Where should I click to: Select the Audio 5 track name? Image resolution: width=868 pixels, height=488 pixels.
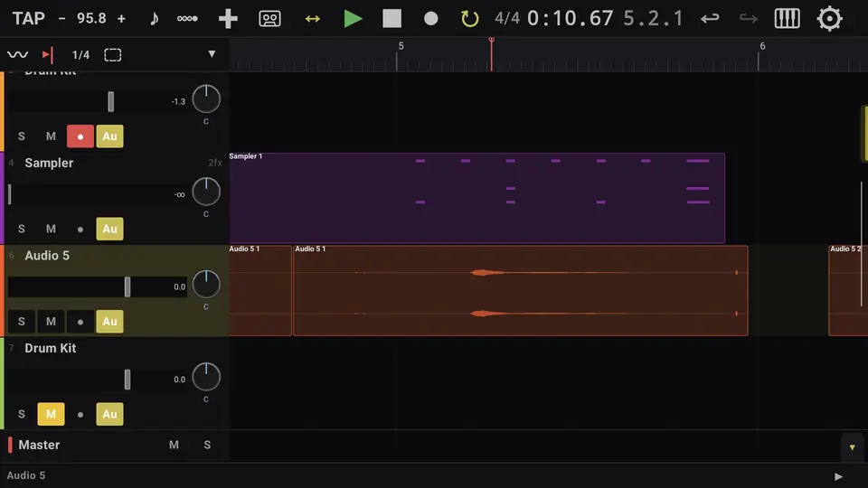pyautogui.click(x=47, y=256)
